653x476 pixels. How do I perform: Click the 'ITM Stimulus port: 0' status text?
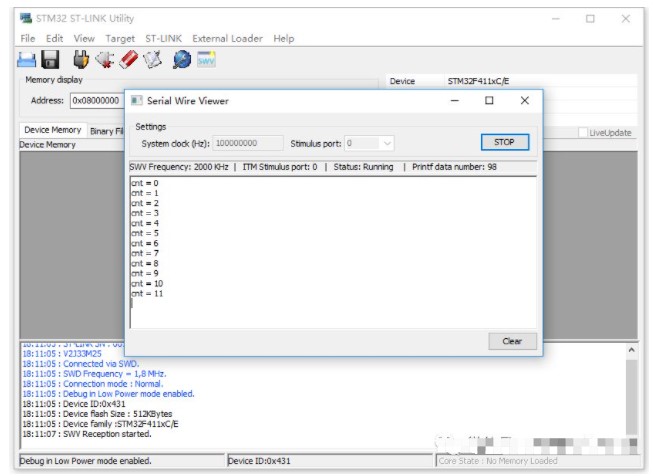pos(280,167)
